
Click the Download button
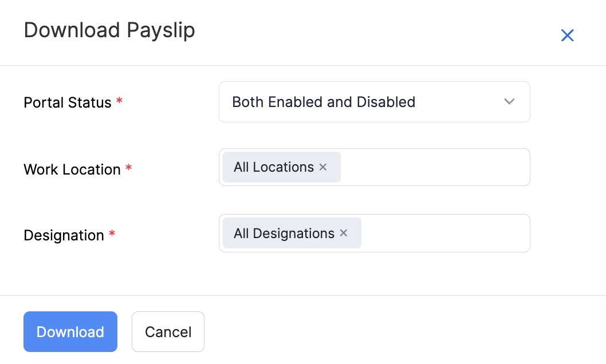pyautogui.click(x=70, y=331)
